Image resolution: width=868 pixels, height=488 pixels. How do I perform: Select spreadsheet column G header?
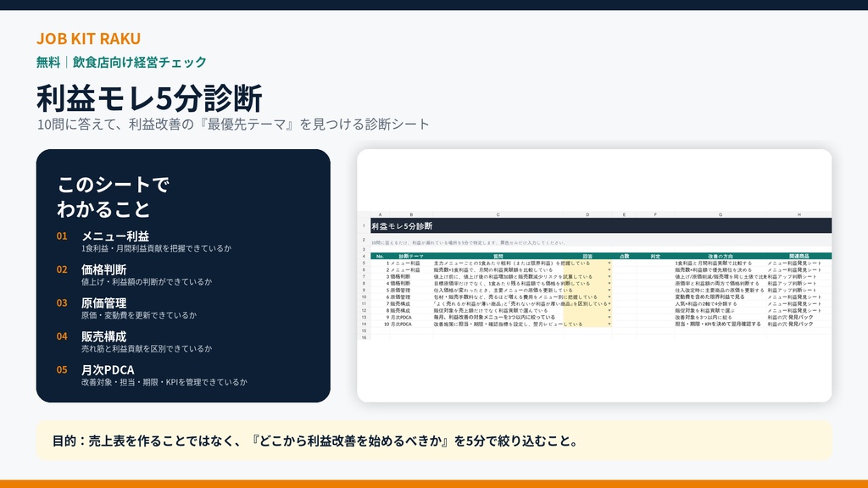tap(721, 214)
